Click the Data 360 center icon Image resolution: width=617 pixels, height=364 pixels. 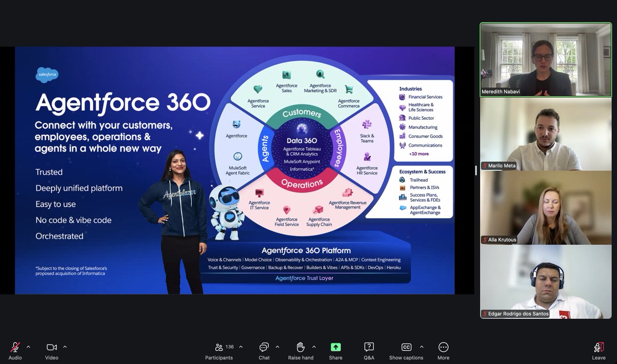coord(302,129)
